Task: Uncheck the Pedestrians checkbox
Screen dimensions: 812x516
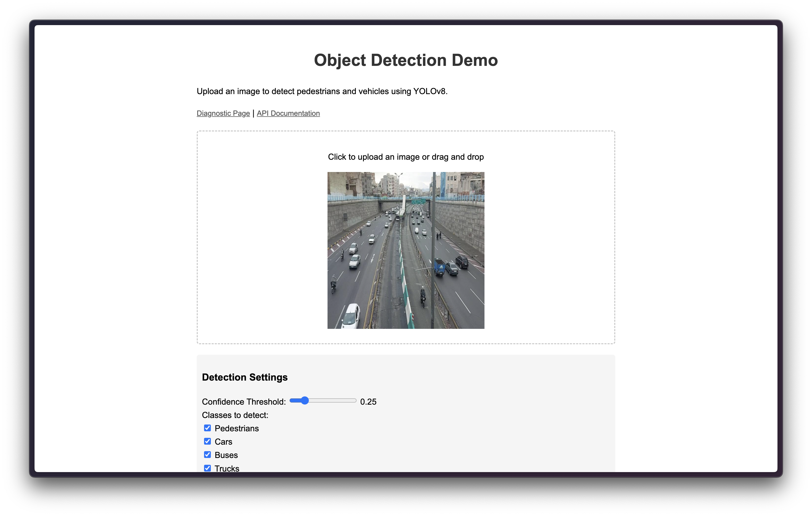Action: click(x=207, y=428)
